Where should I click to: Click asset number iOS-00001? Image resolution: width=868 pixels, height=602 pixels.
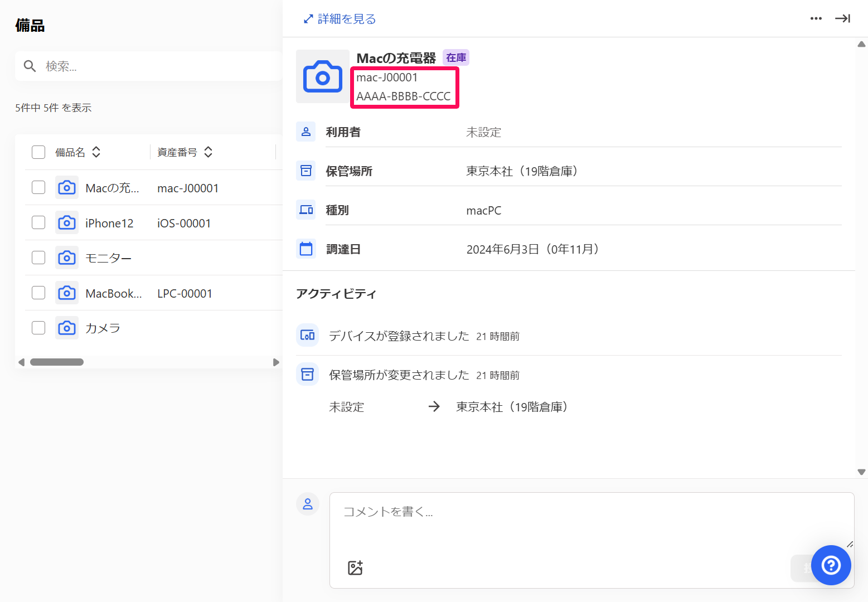point(184,224)
